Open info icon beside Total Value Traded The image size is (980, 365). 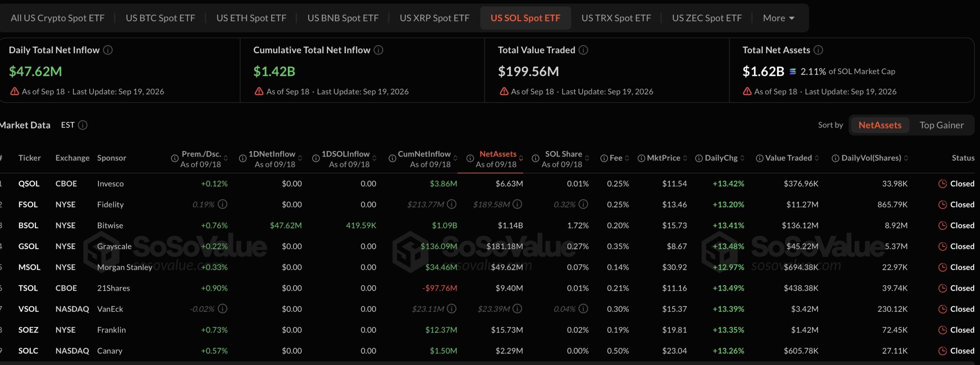point(583,50)
